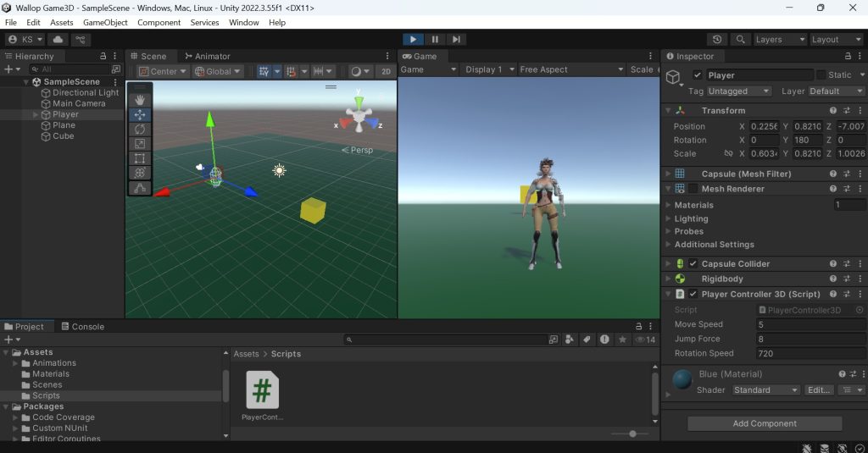Toggle the 2D scene view button

(x=386, y=71)
